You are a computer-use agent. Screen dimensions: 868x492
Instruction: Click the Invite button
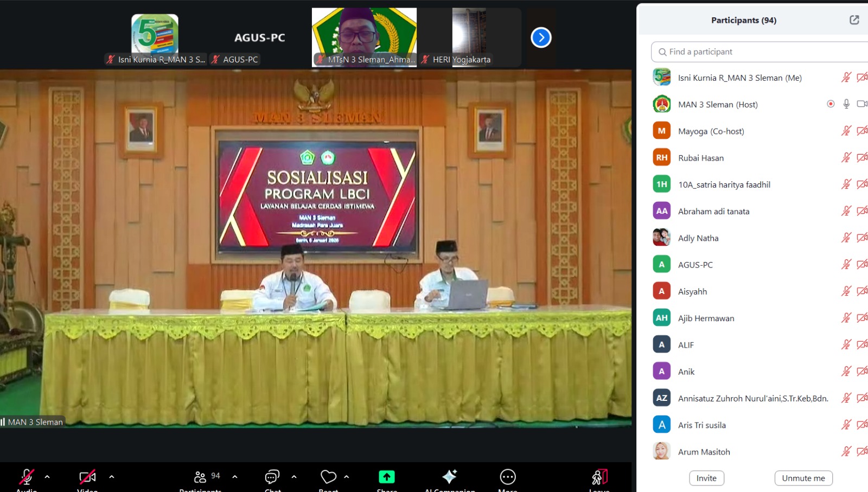click(x=706, y=478)
